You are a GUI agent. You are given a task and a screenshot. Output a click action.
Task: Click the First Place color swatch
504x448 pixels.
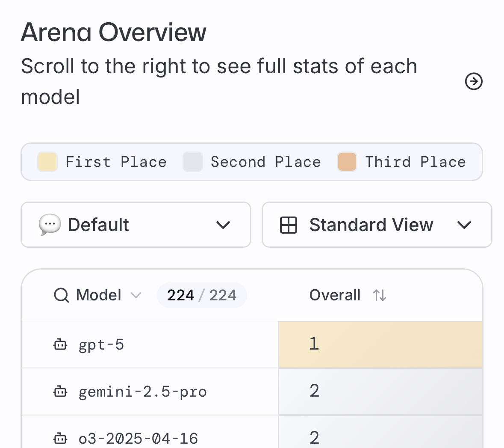[x=47, y=162]
